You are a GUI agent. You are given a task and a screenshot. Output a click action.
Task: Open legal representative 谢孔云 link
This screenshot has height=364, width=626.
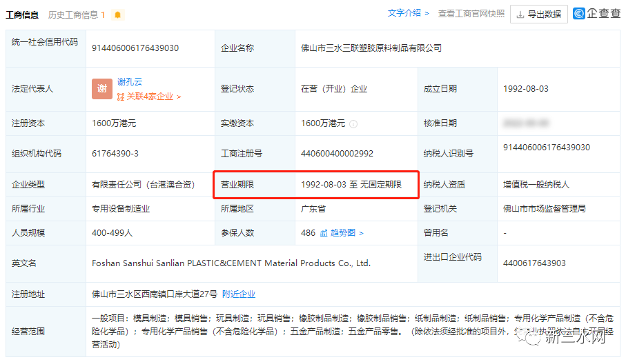tap(130, 82)
